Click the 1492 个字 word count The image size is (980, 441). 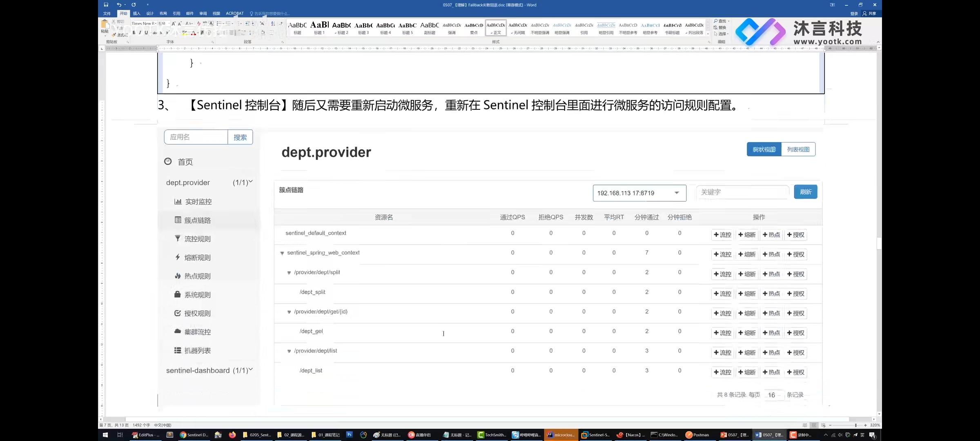[141, 425]
